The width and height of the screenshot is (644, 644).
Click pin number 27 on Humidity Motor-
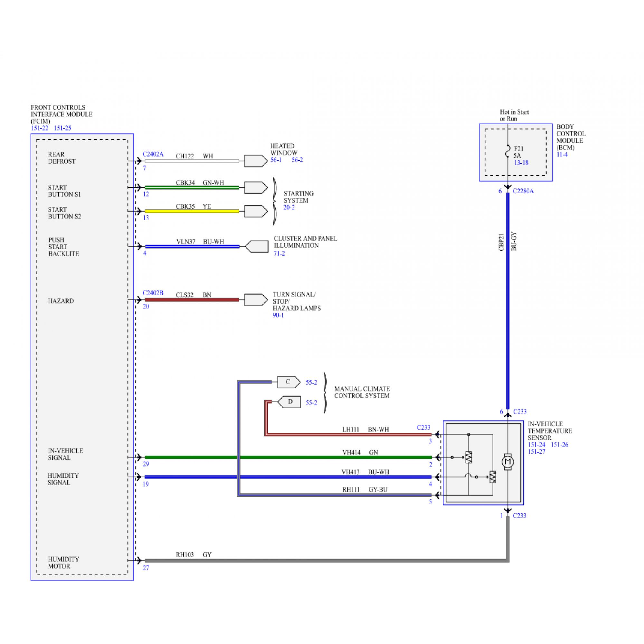point(146,568)
